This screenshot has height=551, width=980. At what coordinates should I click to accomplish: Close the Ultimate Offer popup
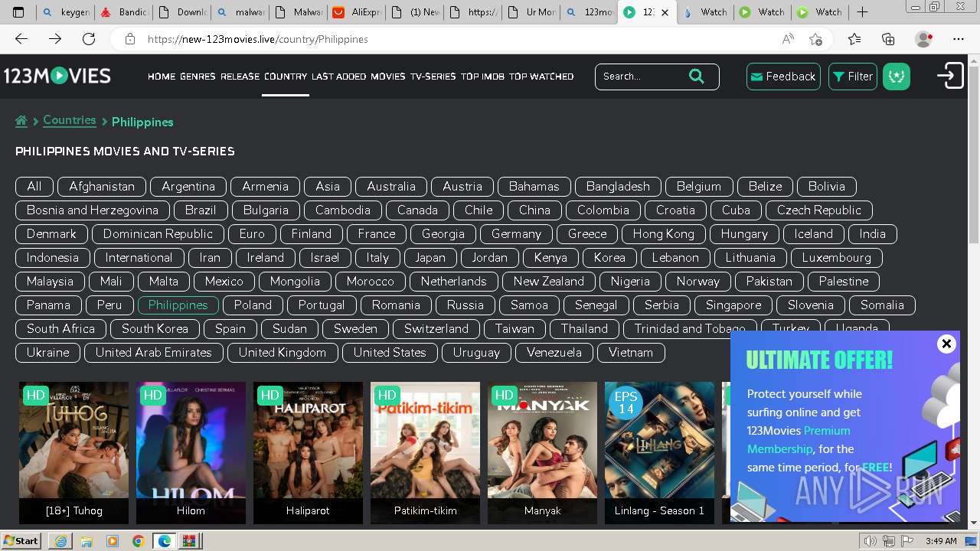[946, 344]
